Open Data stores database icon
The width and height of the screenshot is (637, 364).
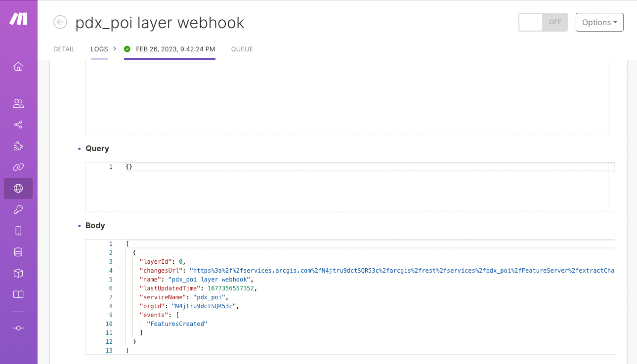[x=18, y=252]
